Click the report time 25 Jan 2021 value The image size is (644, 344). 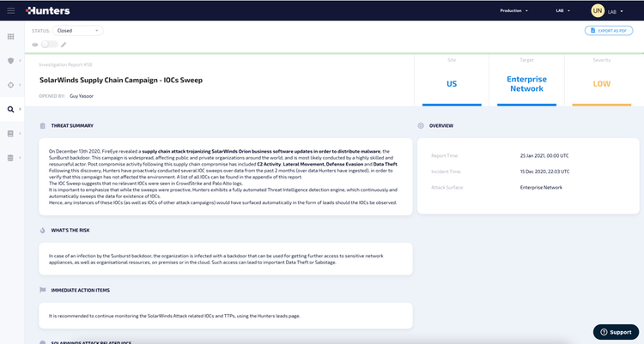click(544, 155)
